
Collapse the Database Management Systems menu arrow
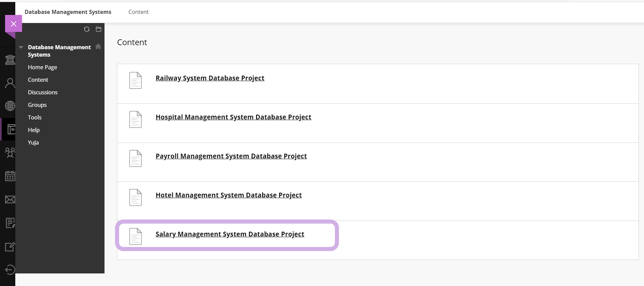coord(21,47)
